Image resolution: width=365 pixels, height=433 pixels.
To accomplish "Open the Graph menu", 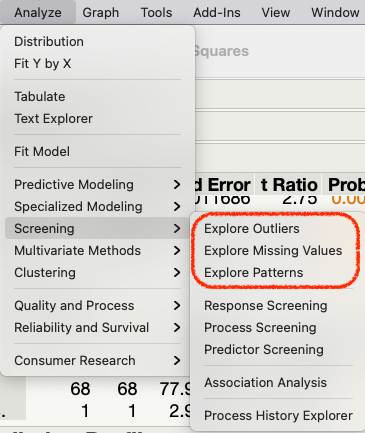I will (x=101, y=13).
